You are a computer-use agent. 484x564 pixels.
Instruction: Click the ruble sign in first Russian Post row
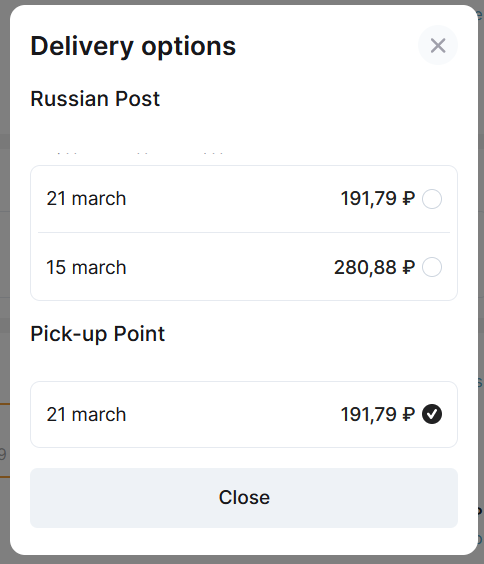(408, 199)
